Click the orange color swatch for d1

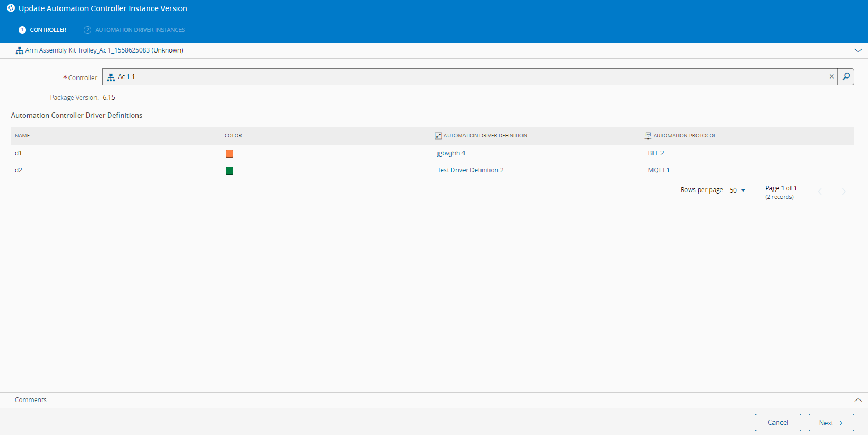click(x=229, y=154)
